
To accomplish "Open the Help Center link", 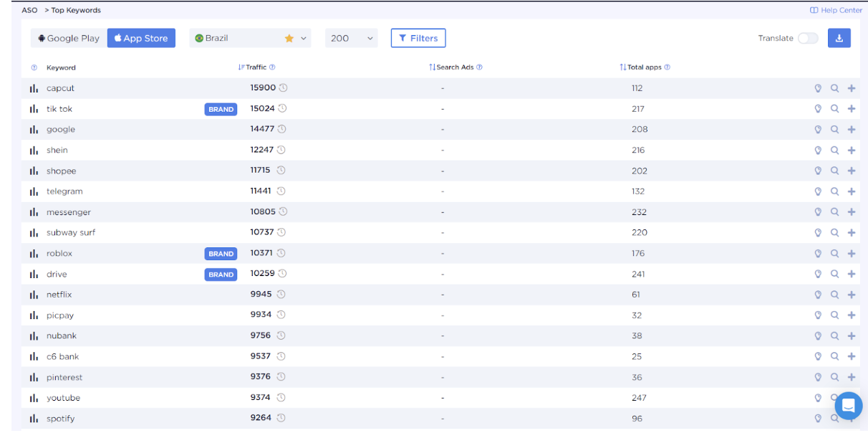I will (836, 10).
